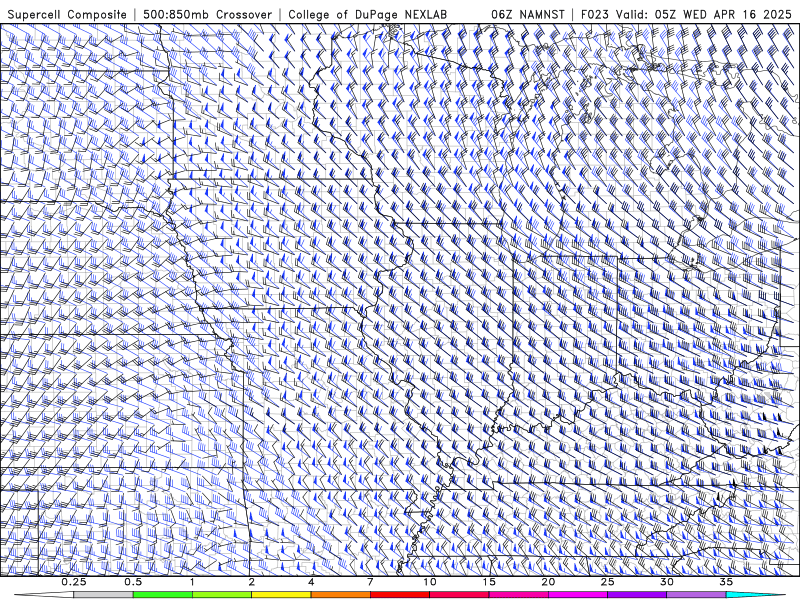Click the legend value 4
Viewport: 800px width, 600px height.
pos(311,582)
